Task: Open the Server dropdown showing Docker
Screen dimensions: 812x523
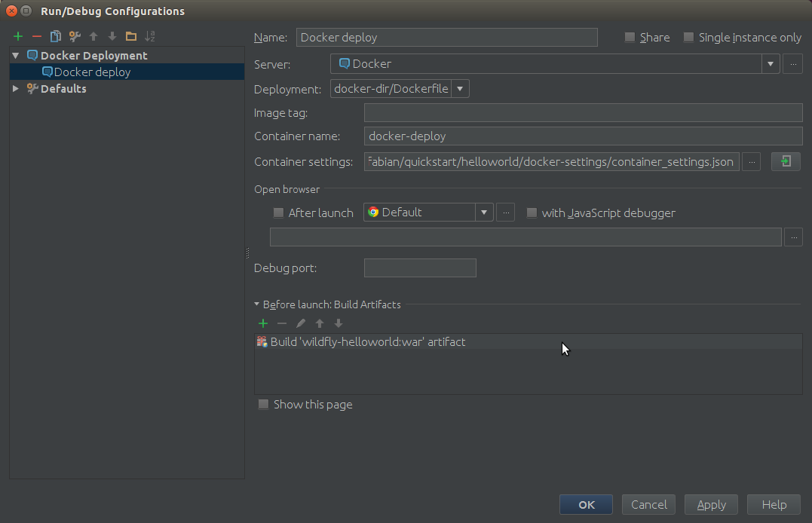Action: (770, 64)
